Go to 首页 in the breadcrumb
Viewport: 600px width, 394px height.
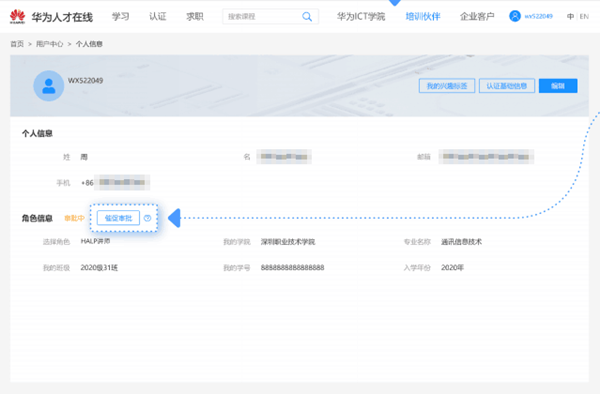[x=17, y=44]
